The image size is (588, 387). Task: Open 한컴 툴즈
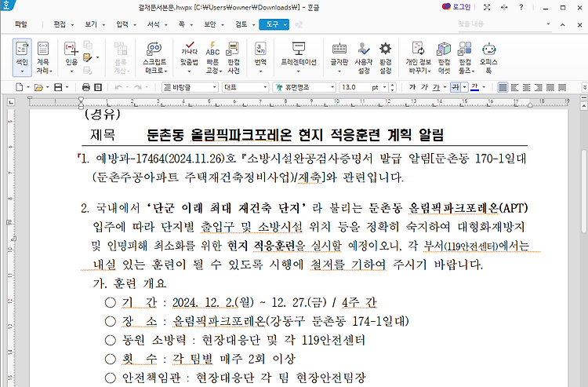coord(466,57)
